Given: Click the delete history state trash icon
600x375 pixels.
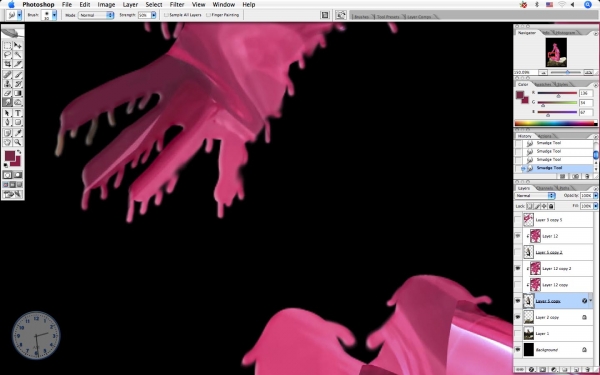Looking at the screenshot, I should pos(587,176).
